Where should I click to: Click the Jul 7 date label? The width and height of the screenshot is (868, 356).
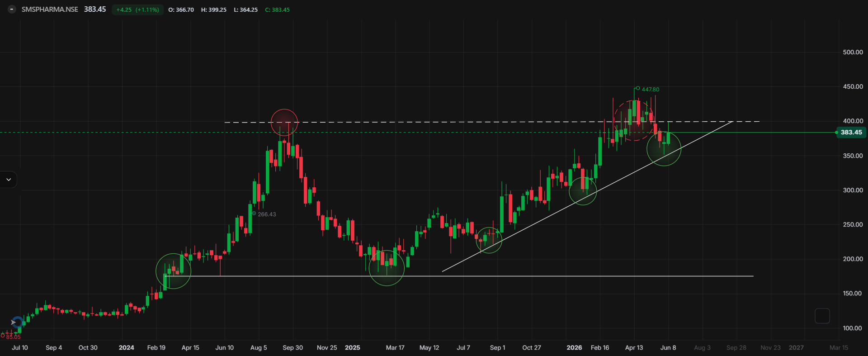pyautogui.click(x=463, y=348)
